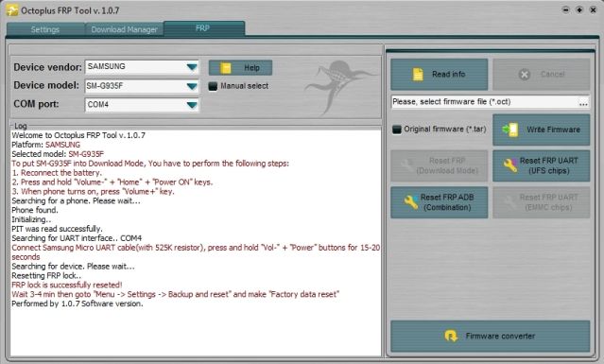
Task: Click the COM4 port field
Action: click(142, 105)
